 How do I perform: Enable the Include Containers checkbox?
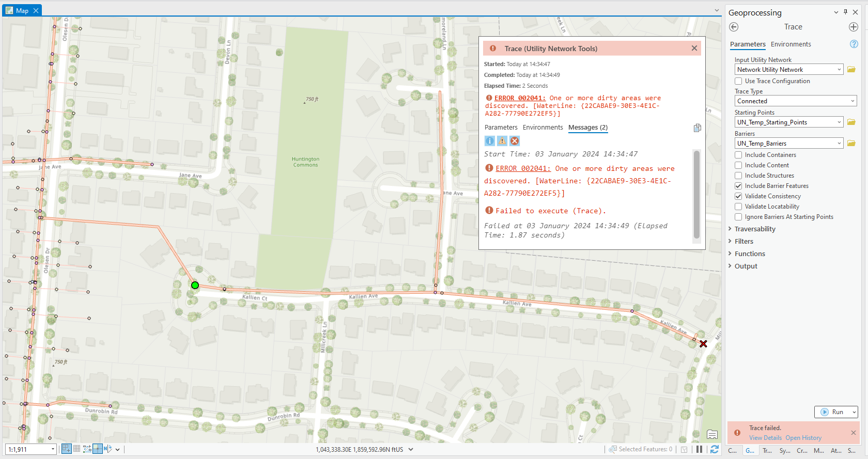[738, 155]
